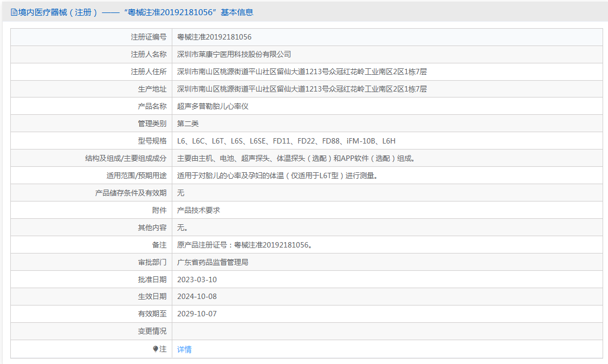
Task: Click the model list starting with L6、L6C
Action: [x=286, y=141]
